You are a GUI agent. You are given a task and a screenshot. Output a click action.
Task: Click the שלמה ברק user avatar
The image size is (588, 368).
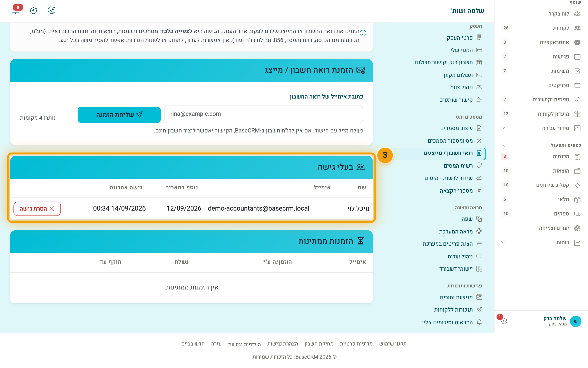click(575, 321)
